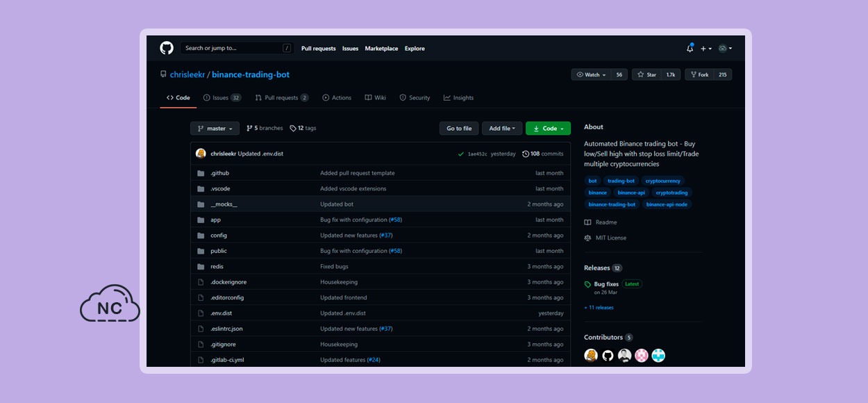
Task: Open the 'Added pull request template' commit message
Action: (358, 173)
